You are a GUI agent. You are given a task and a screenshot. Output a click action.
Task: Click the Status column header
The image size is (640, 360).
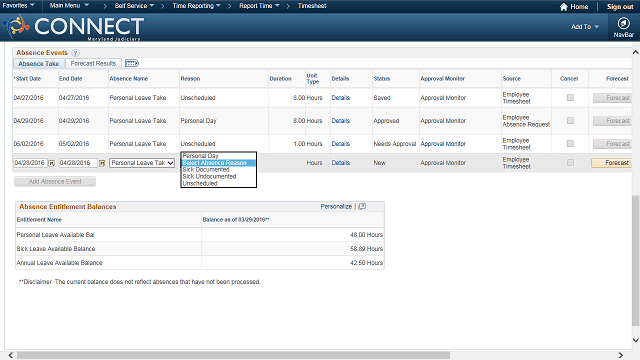pyautogui.click(x=382, y=79)
